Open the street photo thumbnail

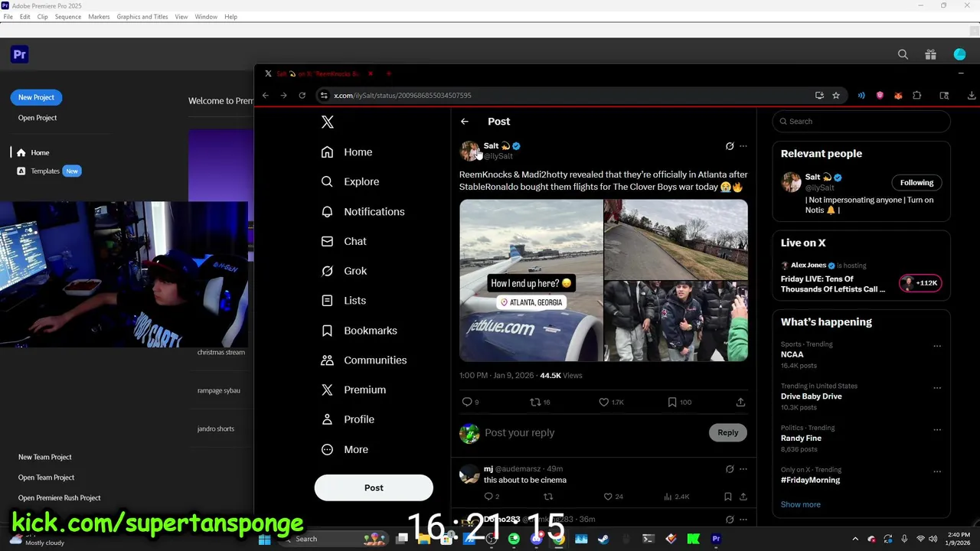pos(676,240)
